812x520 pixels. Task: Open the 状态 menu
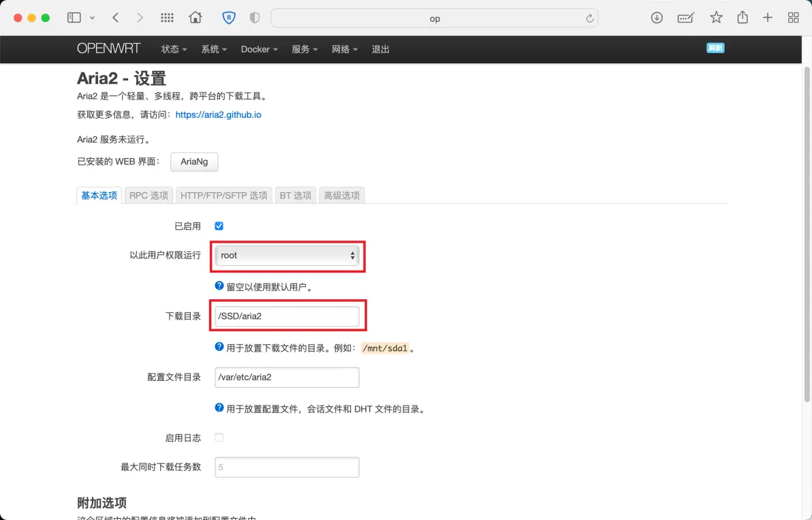pos(174,49)
